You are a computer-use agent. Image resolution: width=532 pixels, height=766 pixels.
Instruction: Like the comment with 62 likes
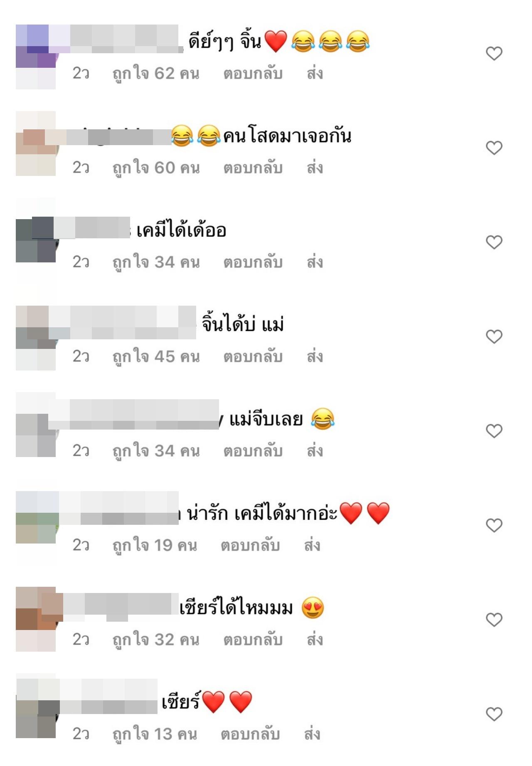click(x=494, y=53)
